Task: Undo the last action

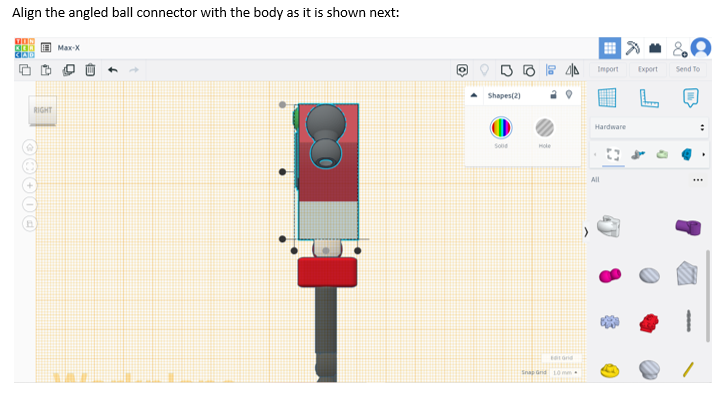Action: coord(113,70)
